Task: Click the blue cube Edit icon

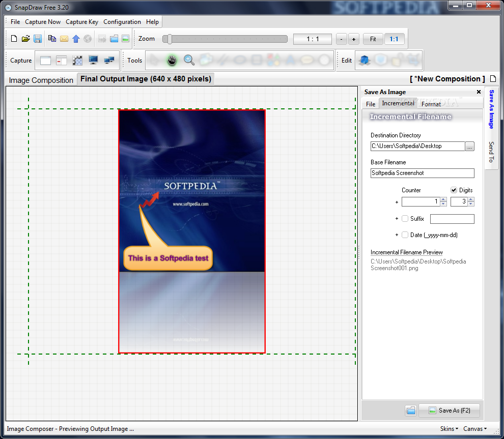Action: (x=364, y=60)
